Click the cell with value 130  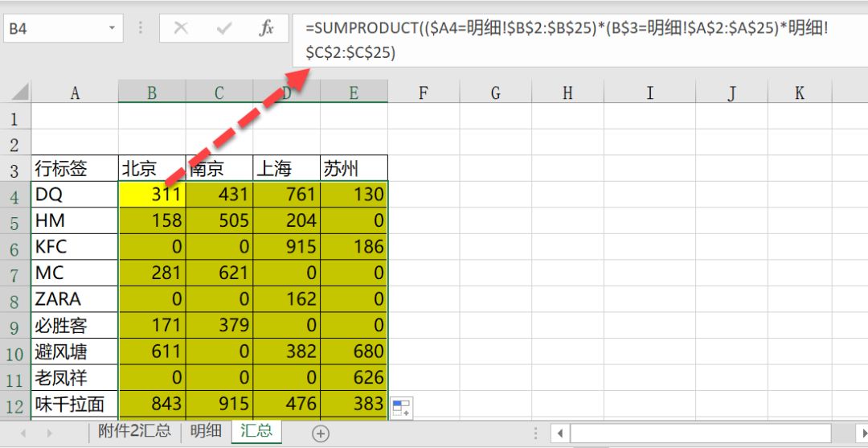tap(354, 195)
